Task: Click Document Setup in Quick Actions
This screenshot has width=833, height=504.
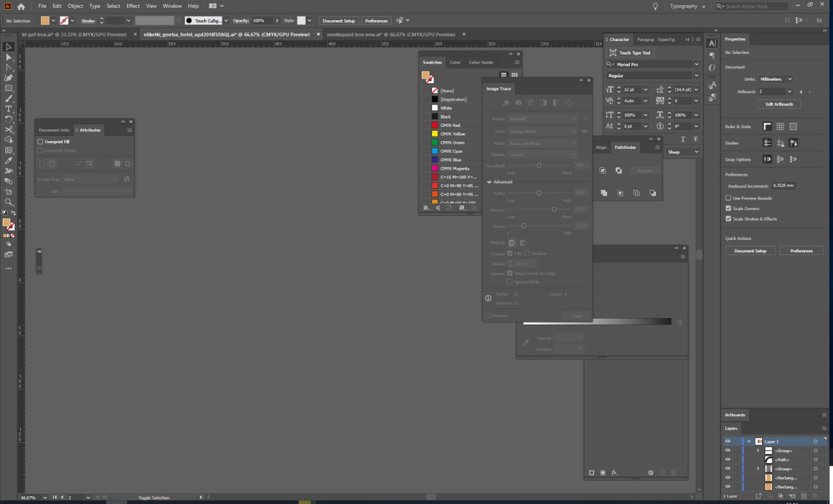Action: coord(750,250)
